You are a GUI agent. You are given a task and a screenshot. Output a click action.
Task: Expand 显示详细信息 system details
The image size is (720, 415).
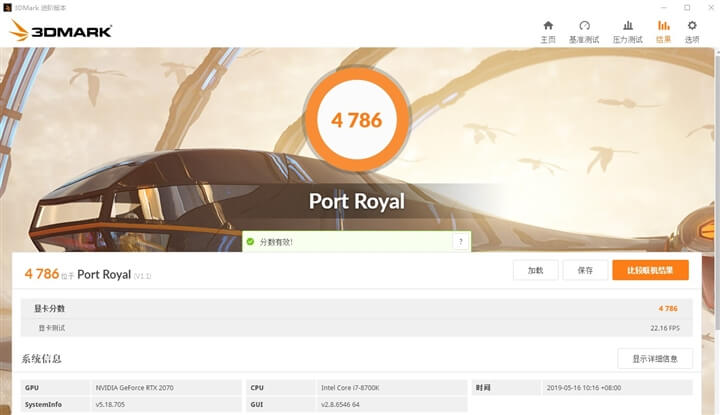(654, 359)
